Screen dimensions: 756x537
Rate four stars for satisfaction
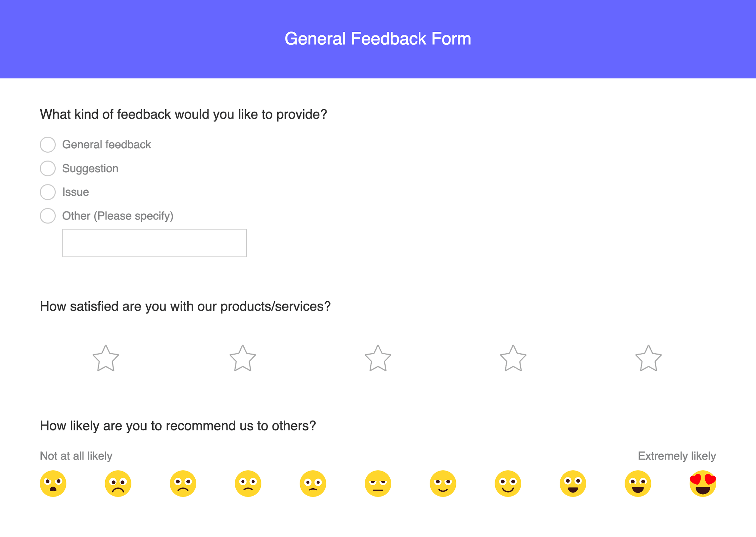[x=513, y=359]
